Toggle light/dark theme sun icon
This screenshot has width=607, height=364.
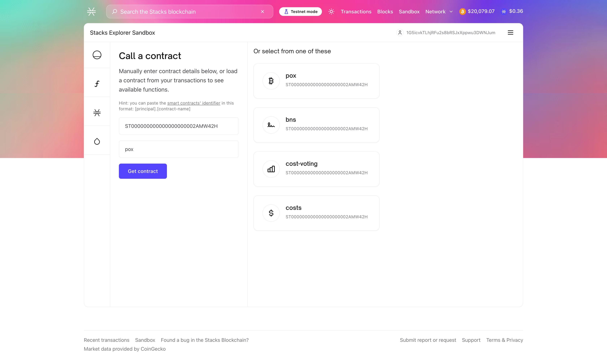pyautogui.click(x=331, y=12)
